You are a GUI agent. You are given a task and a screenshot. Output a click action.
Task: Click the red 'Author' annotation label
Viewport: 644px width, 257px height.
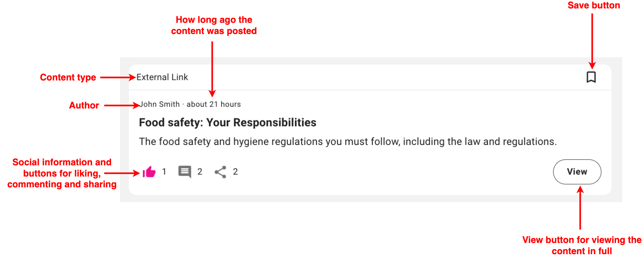coord(84,105)
